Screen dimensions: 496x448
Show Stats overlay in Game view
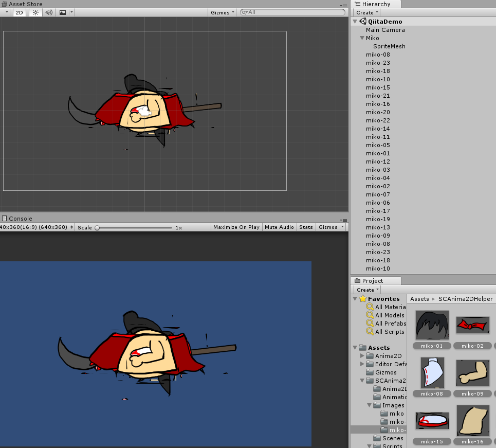(306, 227)
